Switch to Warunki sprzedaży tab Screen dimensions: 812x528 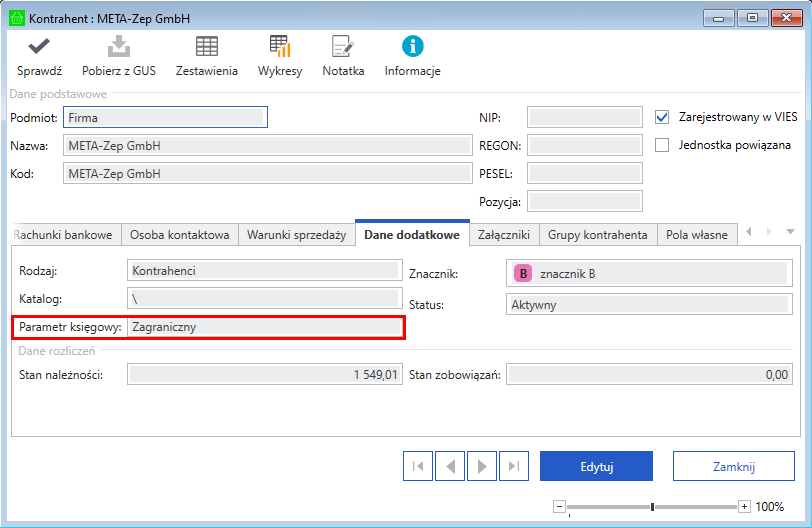(x=297, y=235)
